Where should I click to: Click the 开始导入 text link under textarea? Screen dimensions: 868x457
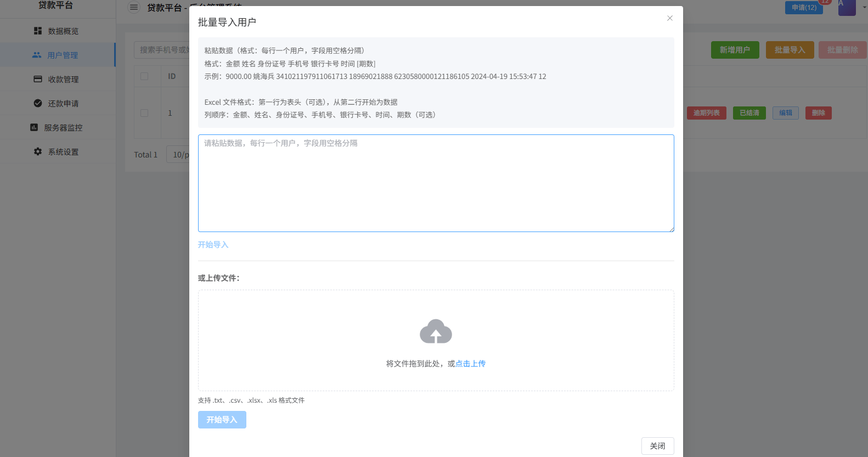click(213, 245)
